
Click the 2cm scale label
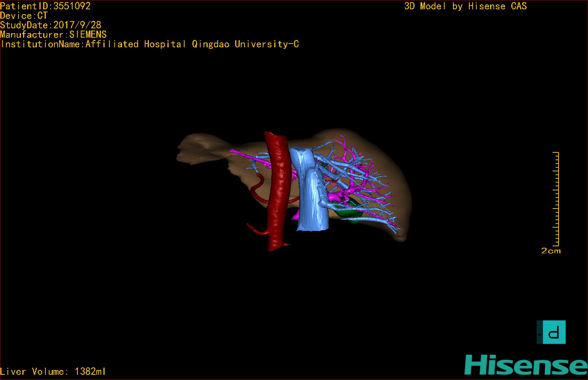point(551,251)
